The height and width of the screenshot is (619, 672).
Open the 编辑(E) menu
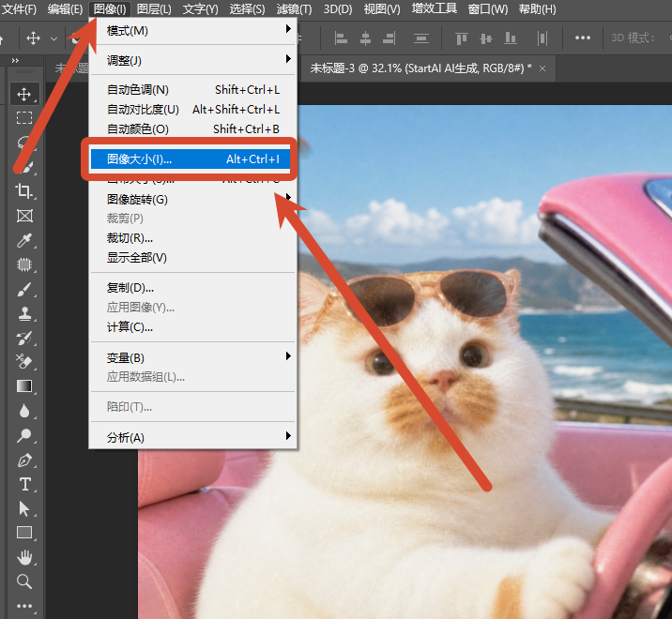coord(65,9)
